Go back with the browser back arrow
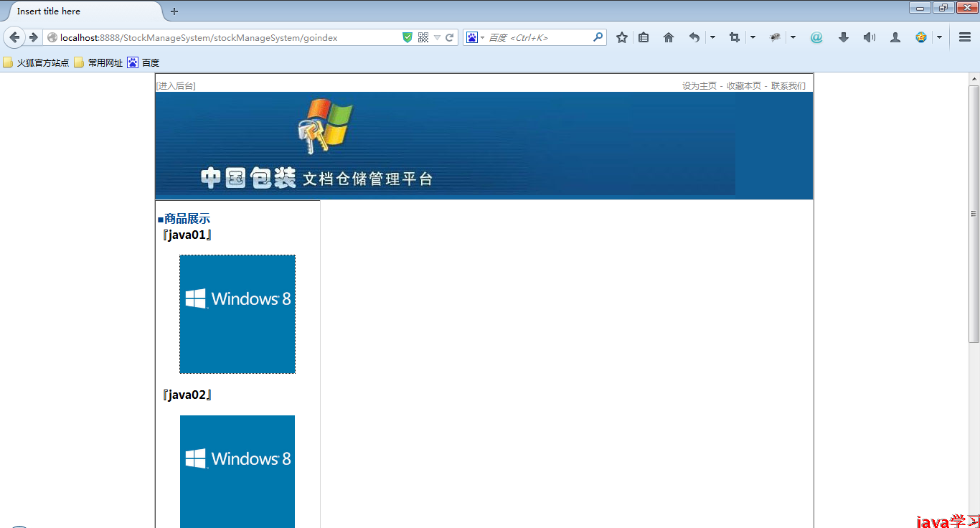Screen dimensions: 980x528 pyautogui.click(x=15, y=37)
